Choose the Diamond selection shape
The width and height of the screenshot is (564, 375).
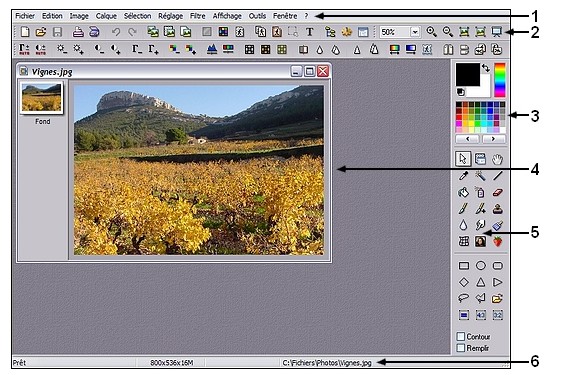(x=464, y=282)
